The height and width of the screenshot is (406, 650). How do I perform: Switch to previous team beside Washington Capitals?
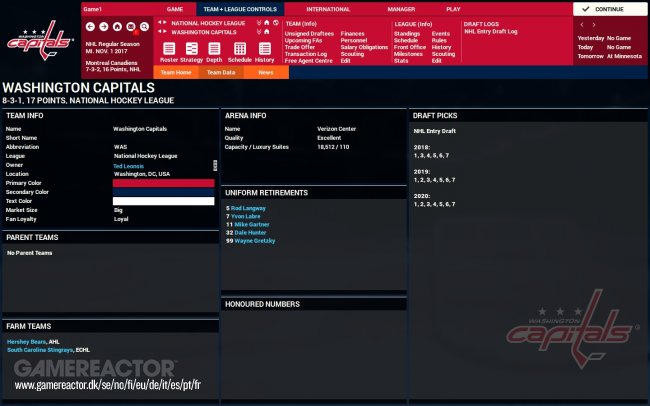pos(160,32)
